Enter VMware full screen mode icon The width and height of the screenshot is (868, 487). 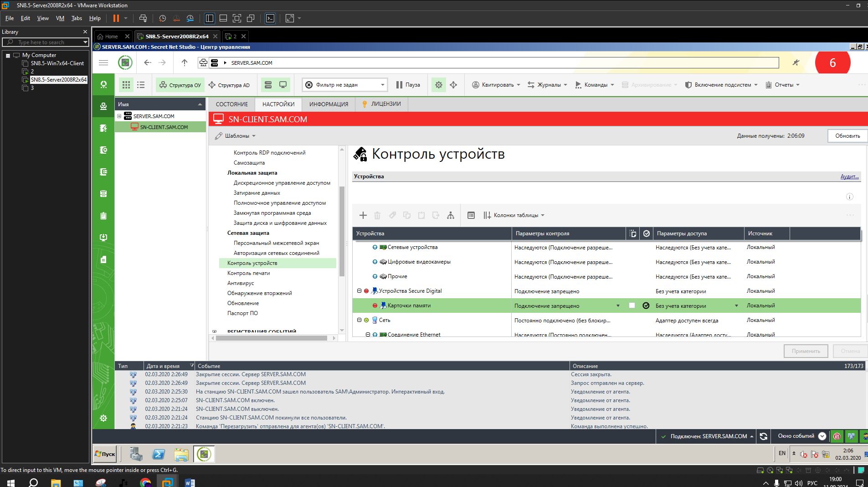[237, 18]
